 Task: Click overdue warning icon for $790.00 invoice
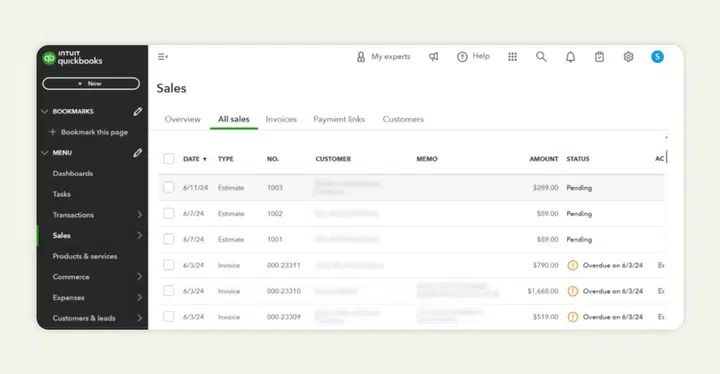point(573,265)
